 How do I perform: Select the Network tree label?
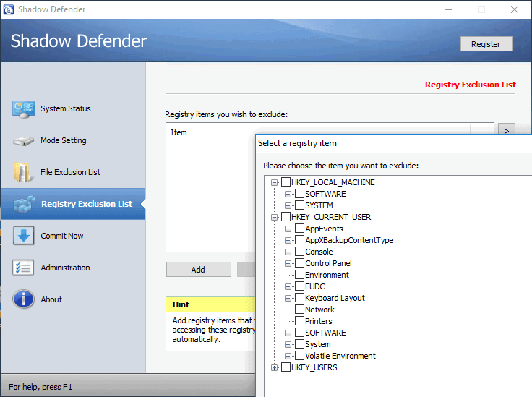[319, 310]
